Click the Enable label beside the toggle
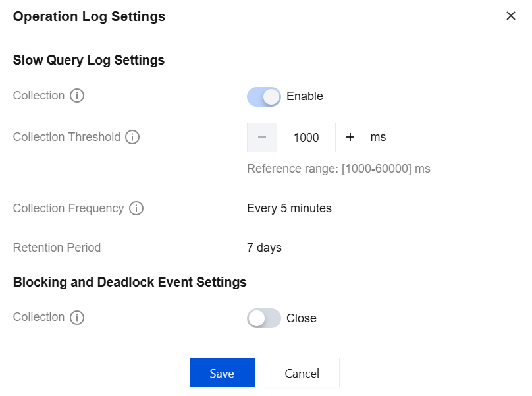This screenshot has width=532, height=396. point(305,96)
